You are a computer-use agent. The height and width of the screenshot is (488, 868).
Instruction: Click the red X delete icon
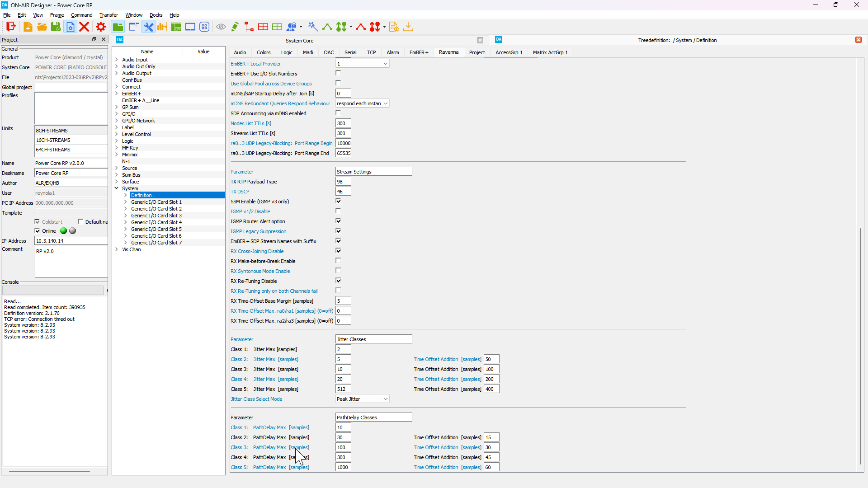pos(84,27)
